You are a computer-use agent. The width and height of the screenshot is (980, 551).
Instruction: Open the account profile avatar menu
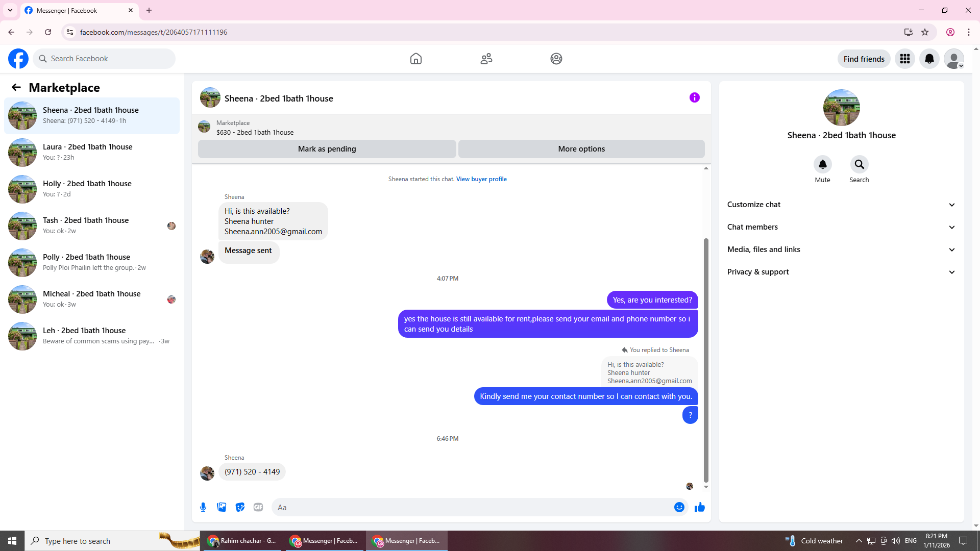click(x=954, y=59)
